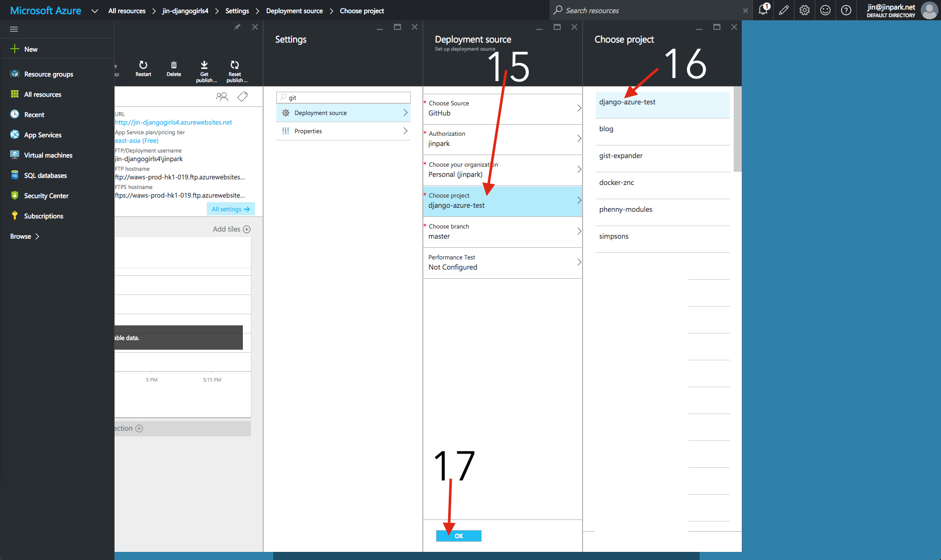Open portal settings gear icon
The width and height of the screenshot is (941, 560).
pos(805,10)
